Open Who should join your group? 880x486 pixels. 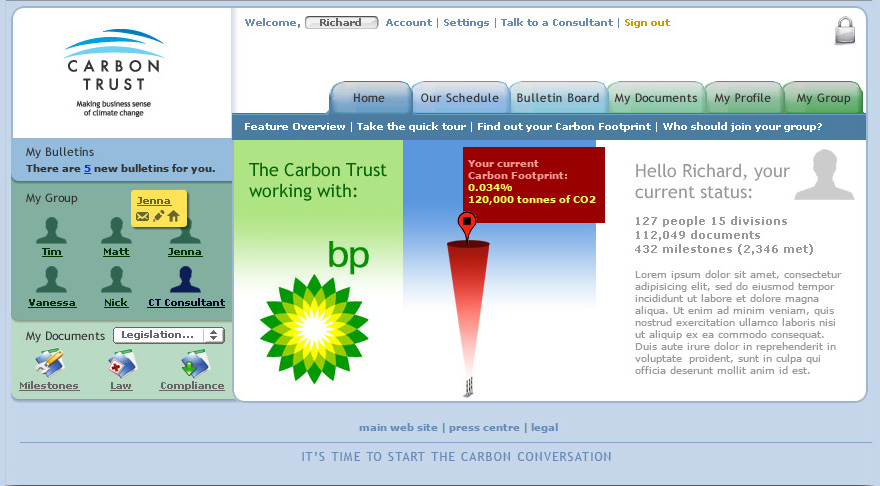coord(742,126)
